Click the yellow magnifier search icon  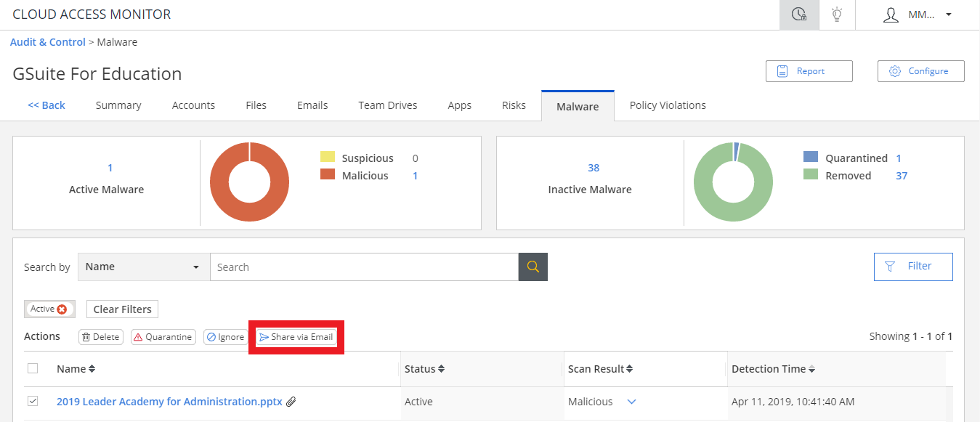pyautogui.click(x=532, y=267)
